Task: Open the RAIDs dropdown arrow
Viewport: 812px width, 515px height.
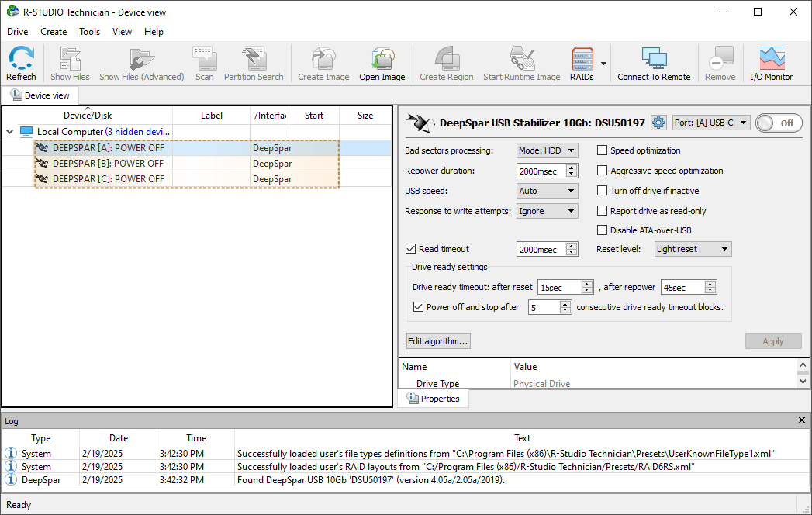Action: pyautogui.click(x=604, y=63)
